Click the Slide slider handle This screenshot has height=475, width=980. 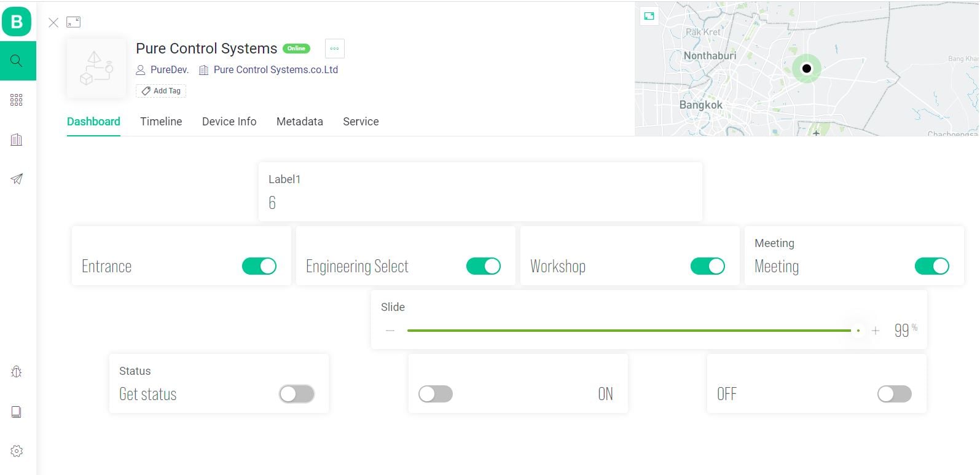point(858,331)
